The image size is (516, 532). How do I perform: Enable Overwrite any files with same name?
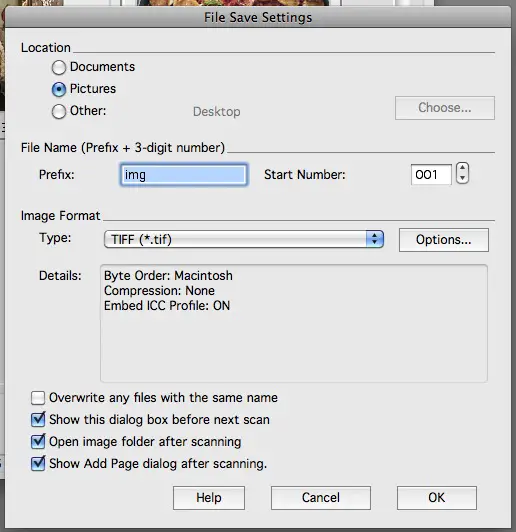click(x=38, y=398)
